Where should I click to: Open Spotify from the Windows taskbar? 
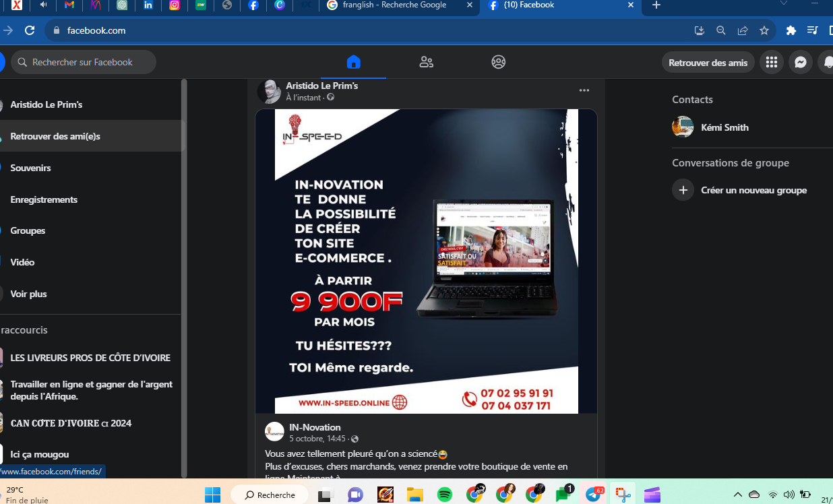pyautogui.click(x=445, y=495)
